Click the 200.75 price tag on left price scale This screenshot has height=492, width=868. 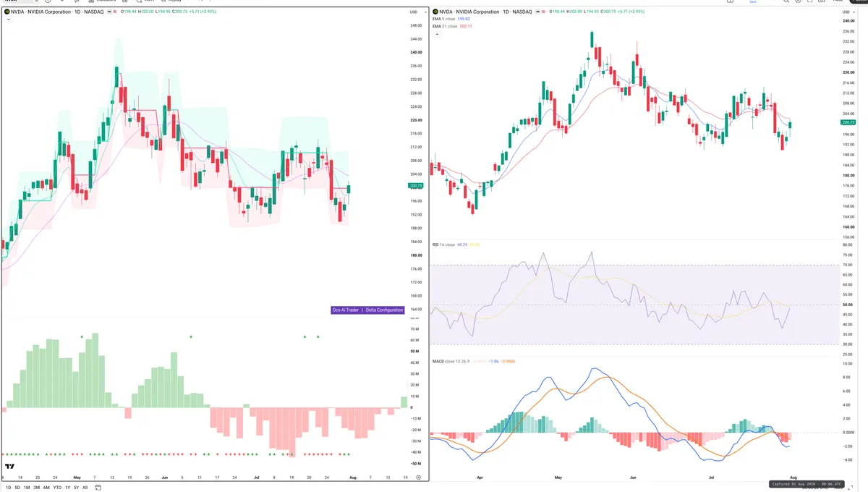pos(415,186)
